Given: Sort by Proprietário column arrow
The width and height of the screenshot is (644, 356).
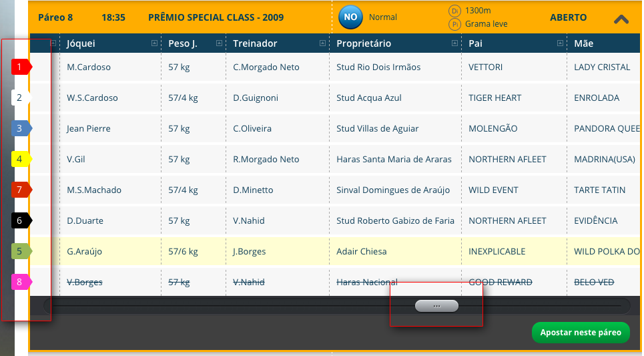Looking at the screenshot, I should pos(454,43).
